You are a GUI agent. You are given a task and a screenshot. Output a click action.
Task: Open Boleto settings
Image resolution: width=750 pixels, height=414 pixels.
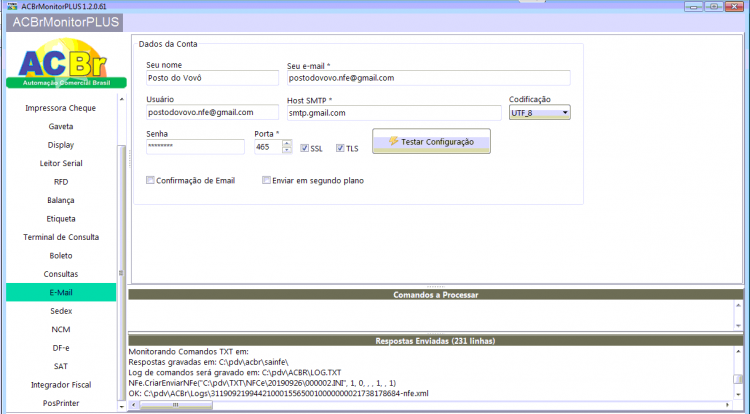click(61, 256)
